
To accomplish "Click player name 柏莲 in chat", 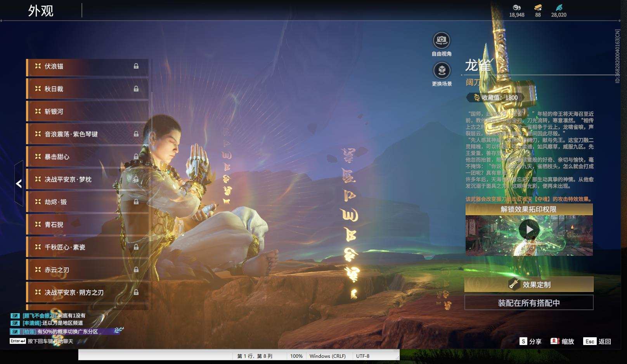I will pos(29,331).
